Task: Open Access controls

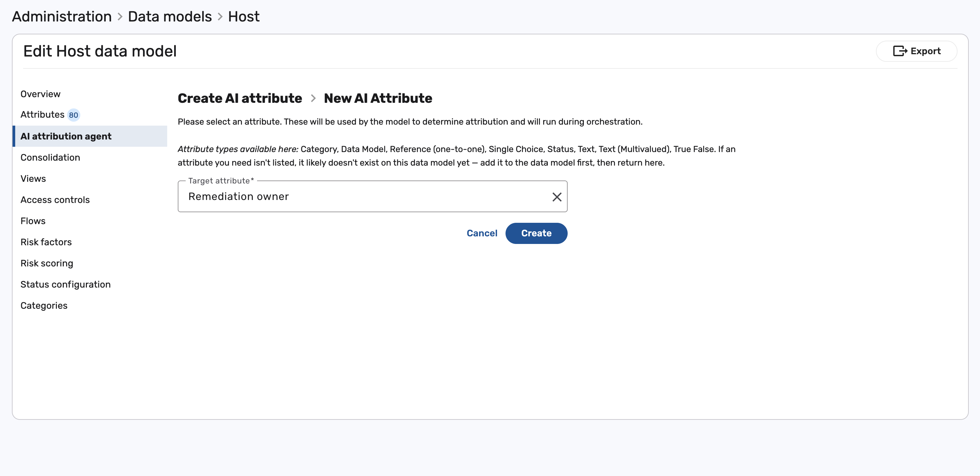Action: pos(55,200)
